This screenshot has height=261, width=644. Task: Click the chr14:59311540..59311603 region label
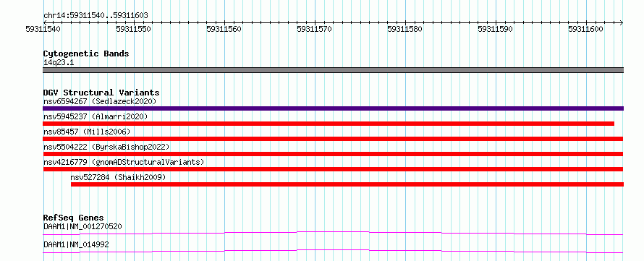coord(96,16)
